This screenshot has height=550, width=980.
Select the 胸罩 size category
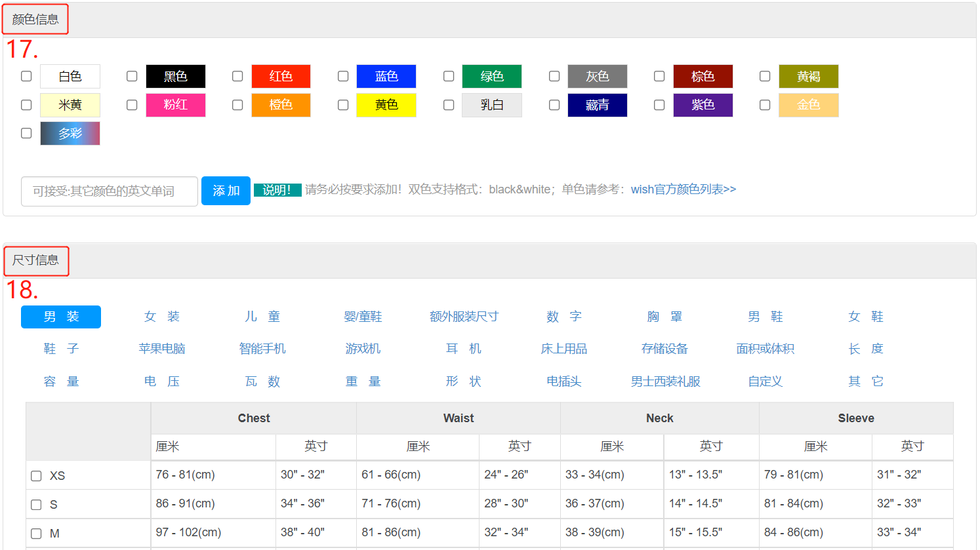[x=664, y=317]
